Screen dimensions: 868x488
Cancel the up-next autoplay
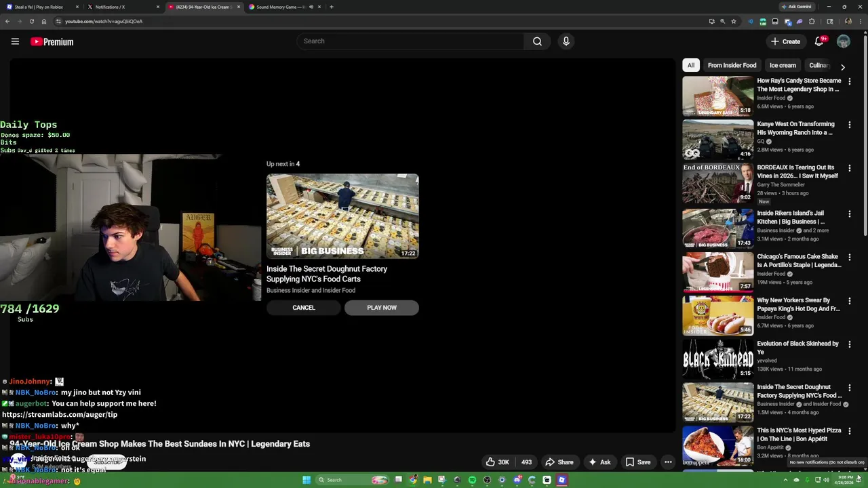click(x=304, y=308)
